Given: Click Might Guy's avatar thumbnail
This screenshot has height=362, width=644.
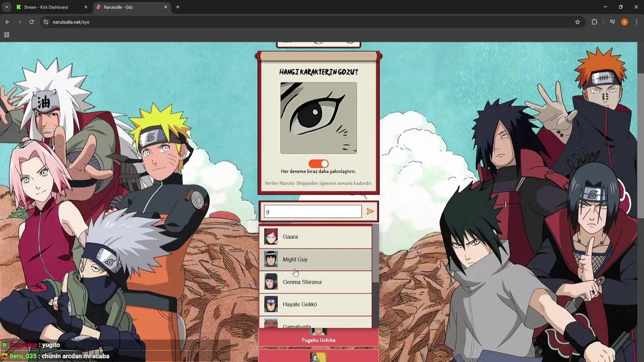Looking at the screenshot, I should point(271,259).
